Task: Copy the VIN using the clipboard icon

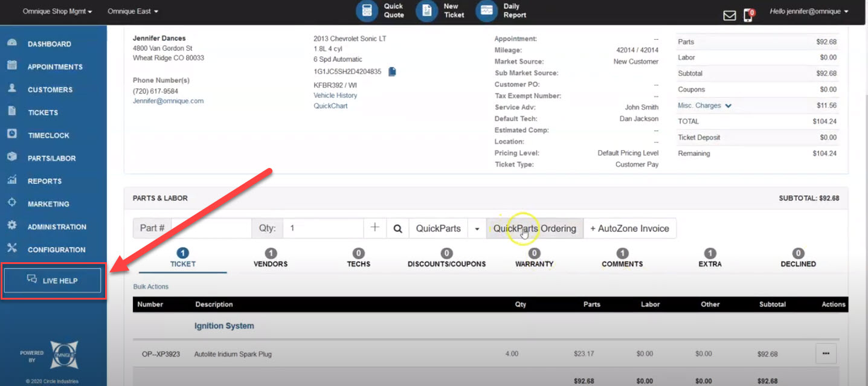Action: pyautogui.click(x=391, y=71)
